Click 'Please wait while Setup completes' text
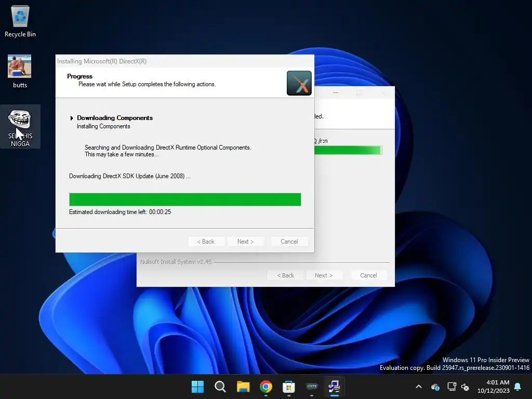532x399 pixels. [x=147, y=84]
